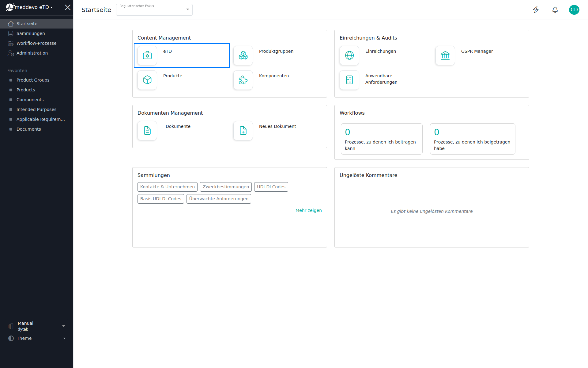Screen dimensions: 588x368
Task: Click the Produktgruppen cubes icon
Action: [243, 56]
